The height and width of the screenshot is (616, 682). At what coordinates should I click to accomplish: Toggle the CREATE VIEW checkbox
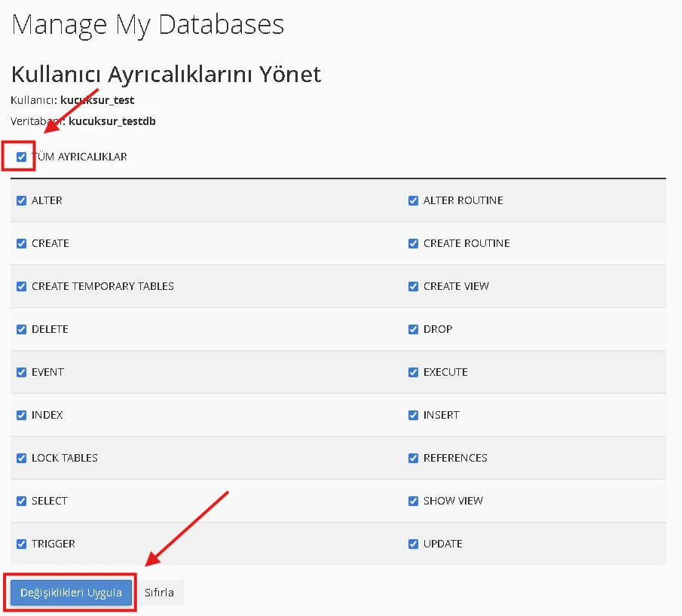(413, 285)
